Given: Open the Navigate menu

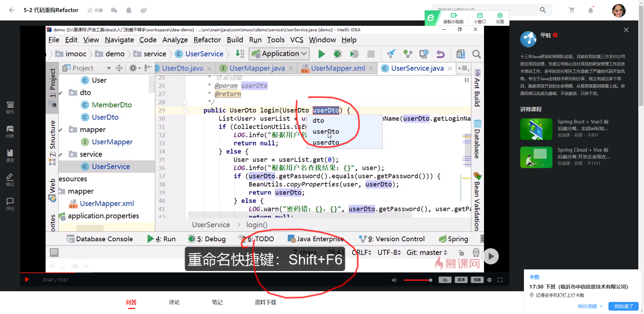Looking at the screenshot, I should click(119, 40).
